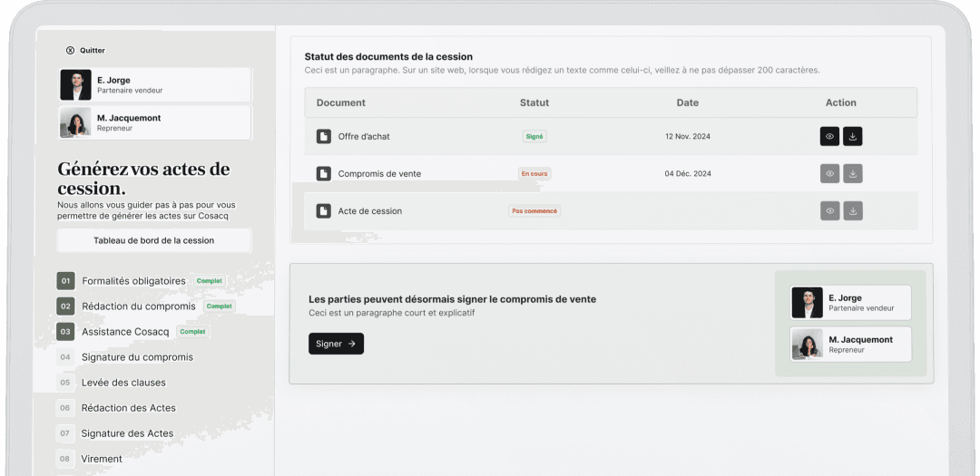Image resolution: width=980 pixels, height=476 pixels.
Task: Click the Statut des documents de la cession heading
Action: click(388, 57)
